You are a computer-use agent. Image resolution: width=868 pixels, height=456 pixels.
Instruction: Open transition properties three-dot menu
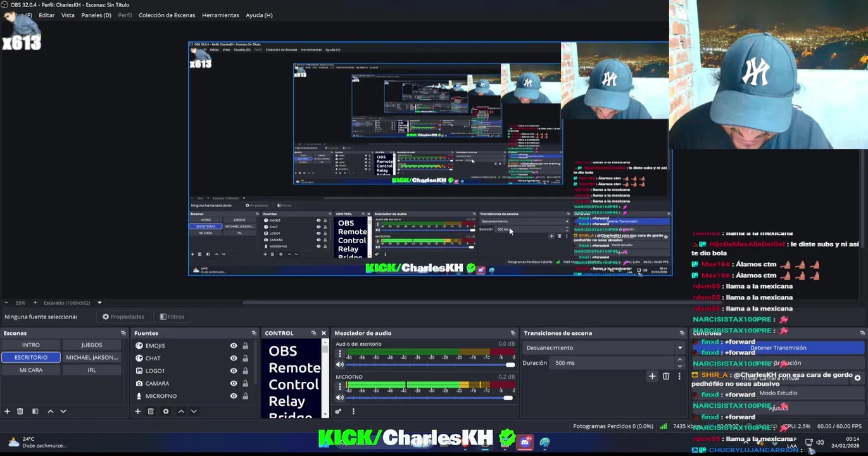679,376
